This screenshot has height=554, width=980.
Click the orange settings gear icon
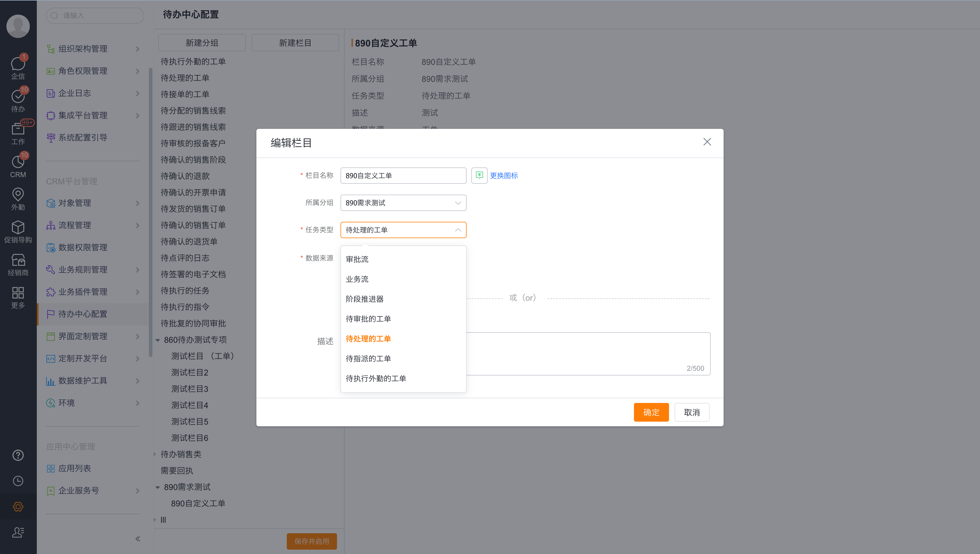[x=18, y=507]
